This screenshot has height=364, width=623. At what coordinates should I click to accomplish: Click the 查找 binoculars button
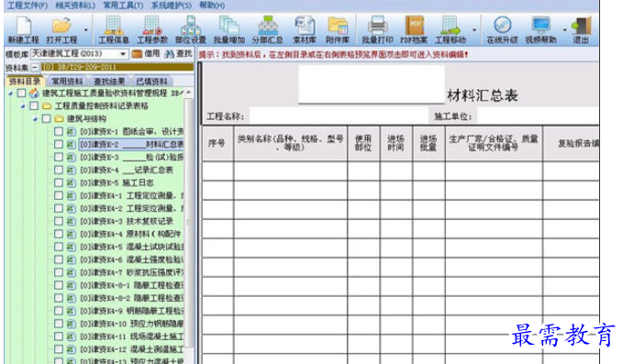[178, 53]
